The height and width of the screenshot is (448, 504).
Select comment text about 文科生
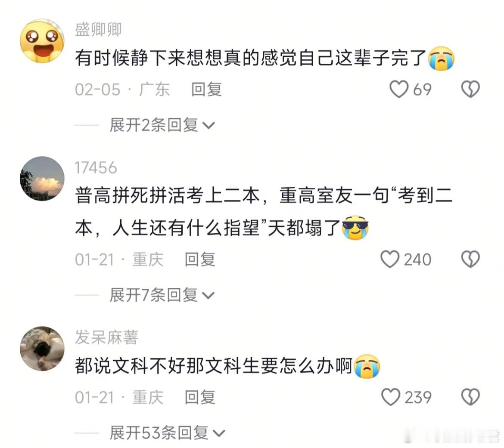pyautogui.click(x=227, y=366)
